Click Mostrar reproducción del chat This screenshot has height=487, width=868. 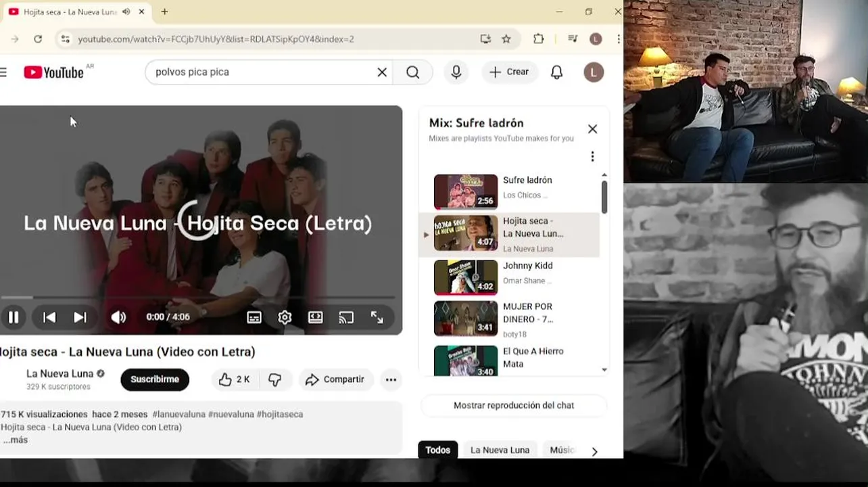(514, 406)
